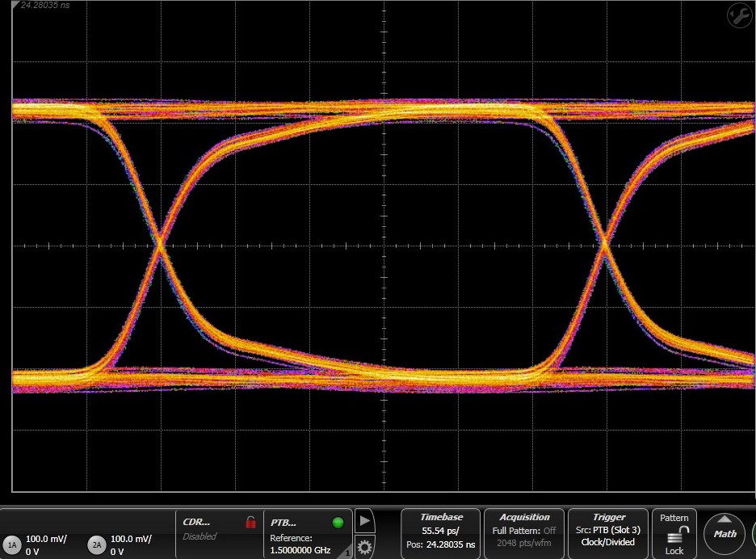Open the CDR... panel
The height and width of the screenshot is (559, 756).
tap(196, 522)
